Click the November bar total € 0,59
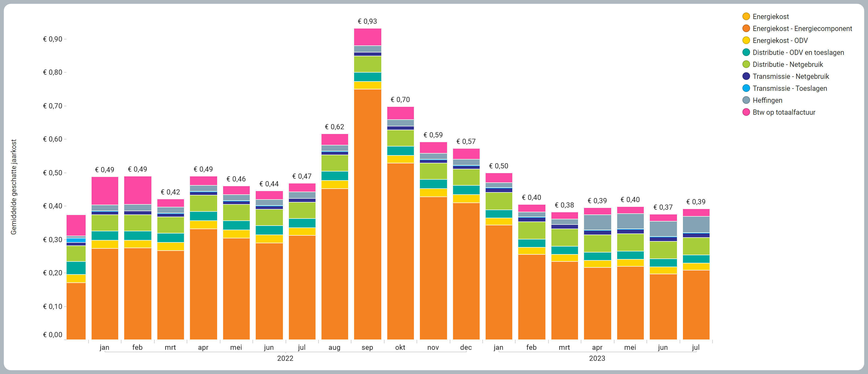 point(433,135)
